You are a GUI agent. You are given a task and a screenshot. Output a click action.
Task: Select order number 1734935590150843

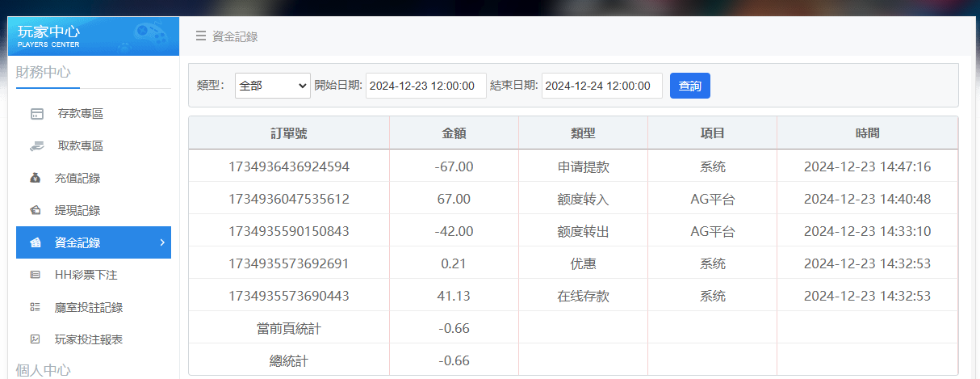pos(289,231)
